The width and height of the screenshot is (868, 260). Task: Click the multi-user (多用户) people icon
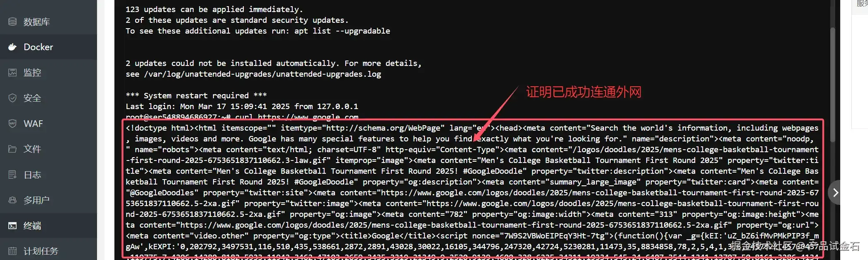(12, 200)
